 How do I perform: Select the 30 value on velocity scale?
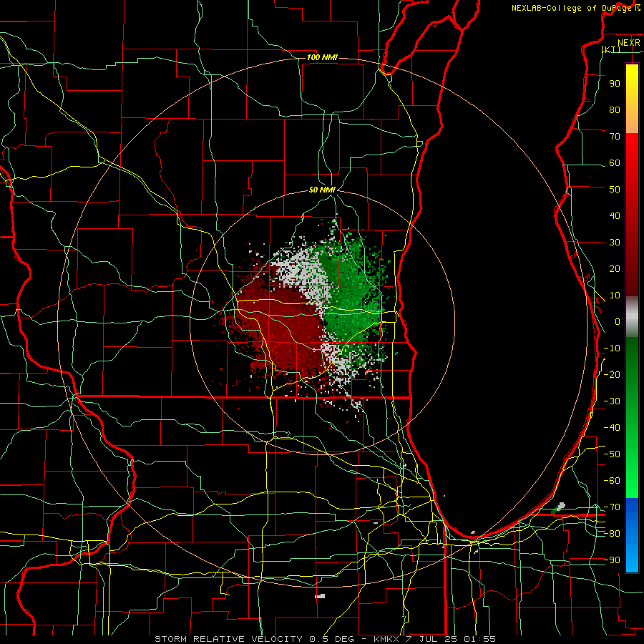click(615, 243)
